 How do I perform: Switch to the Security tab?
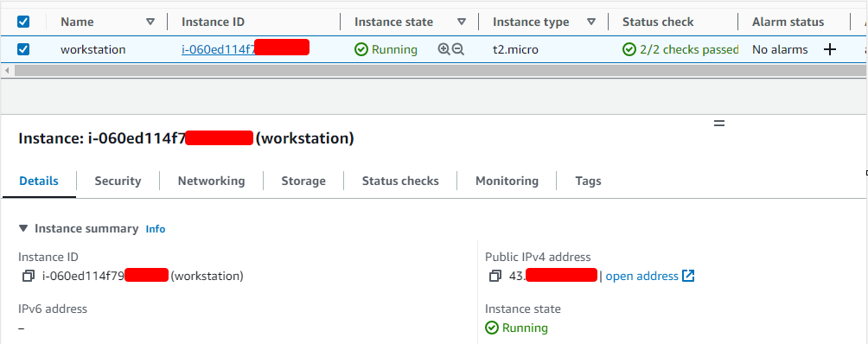pos(118,181)
